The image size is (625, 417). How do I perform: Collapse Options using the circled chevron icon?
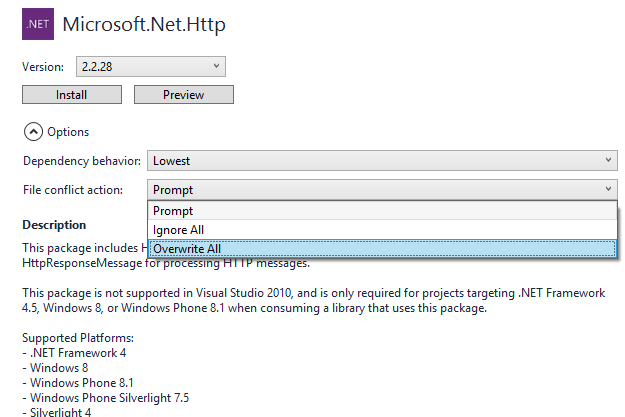tap(33, 131)
